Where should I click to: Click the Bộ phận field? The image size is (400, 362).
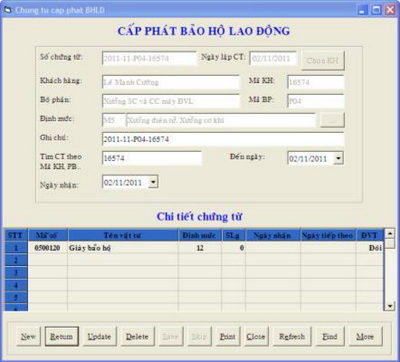(171, 101)
